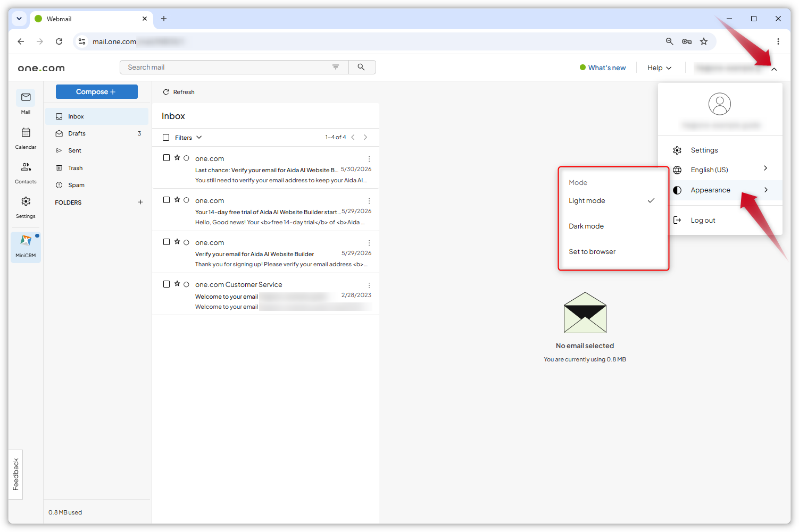799x532 pixels.
Task: Click the one.com logo
Action: tap(41, 68)
